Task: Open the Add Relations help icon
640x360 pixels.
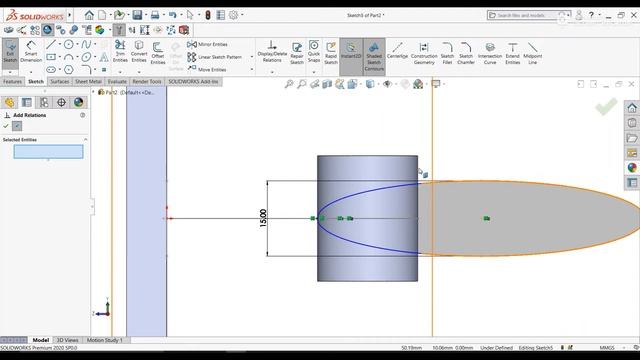Action: point(83,115)
